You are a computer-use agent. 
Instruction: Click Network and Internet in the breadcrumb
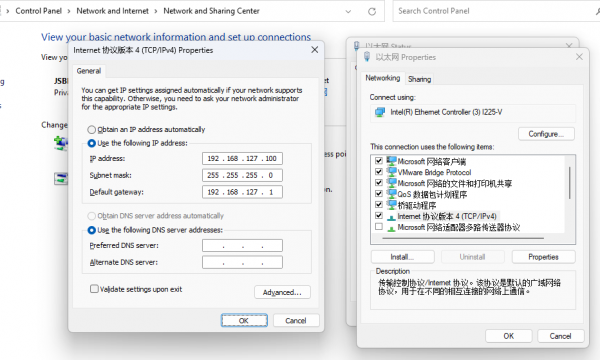tap(112, 11)
